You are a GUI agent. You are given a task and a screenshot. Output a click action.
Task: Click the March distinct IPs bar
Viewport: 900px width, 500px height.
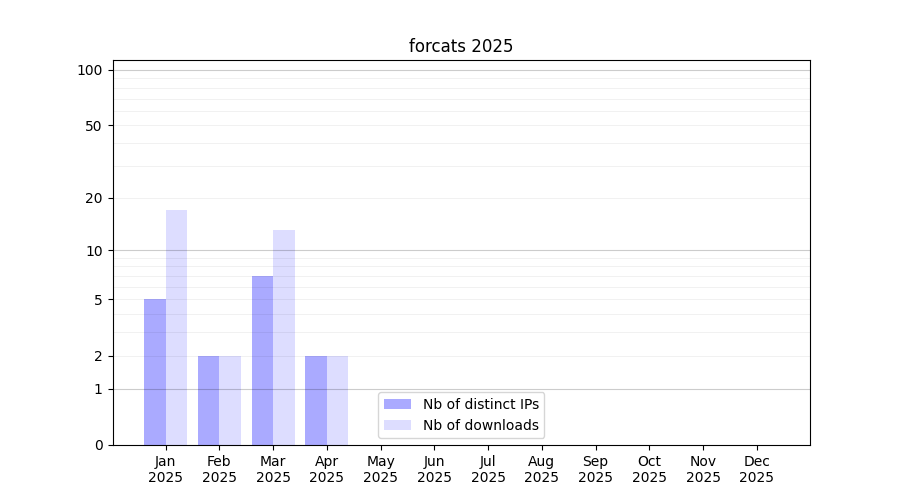tap(262, 360)
